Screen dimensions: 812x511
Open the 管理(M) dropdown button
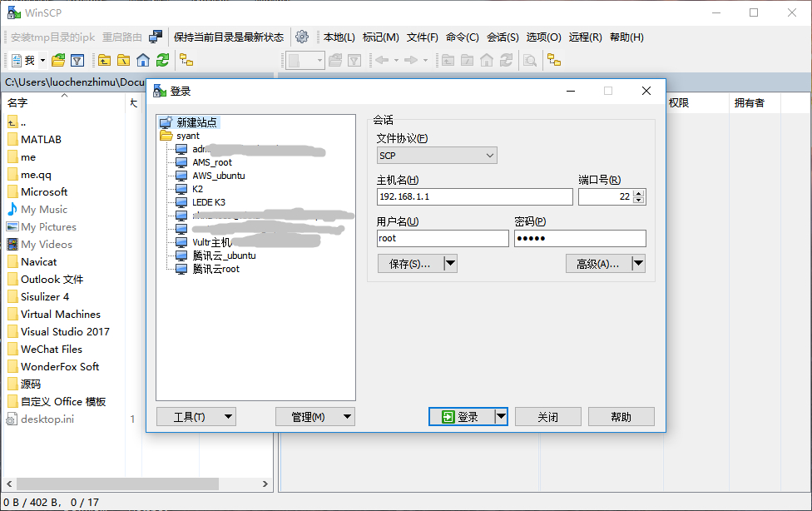point(315,417)
